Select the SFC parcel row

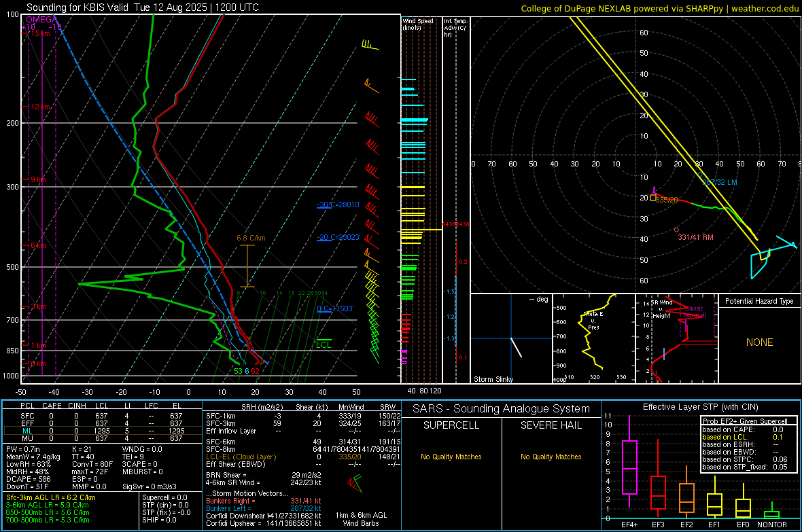click(x=103, y=416)
